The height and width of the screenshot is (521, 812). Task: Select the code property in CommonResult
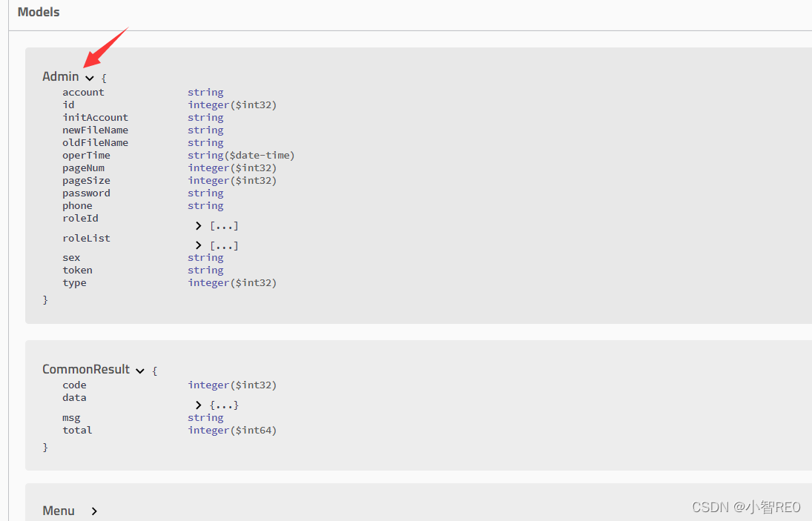coord(75,385)
